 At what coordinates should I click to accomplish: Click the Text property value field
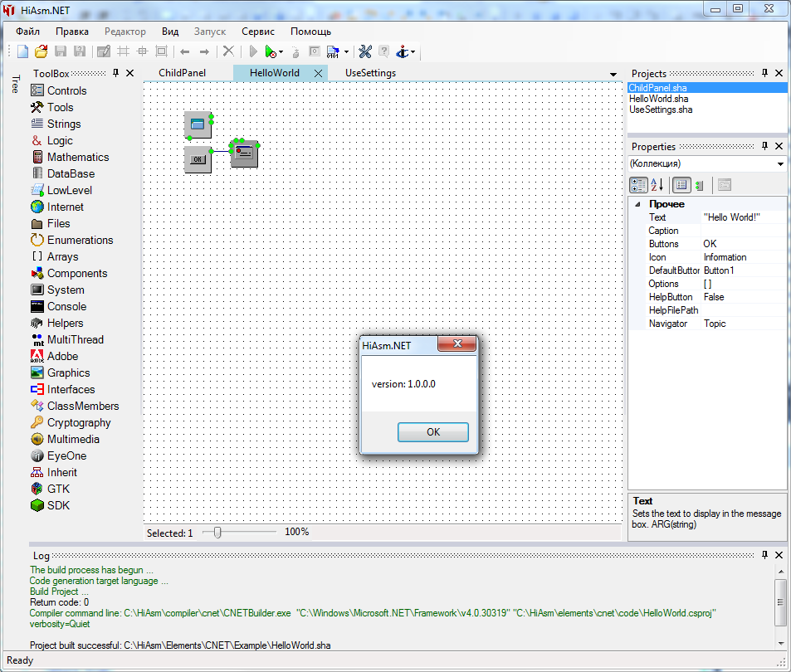click(741, 217)
